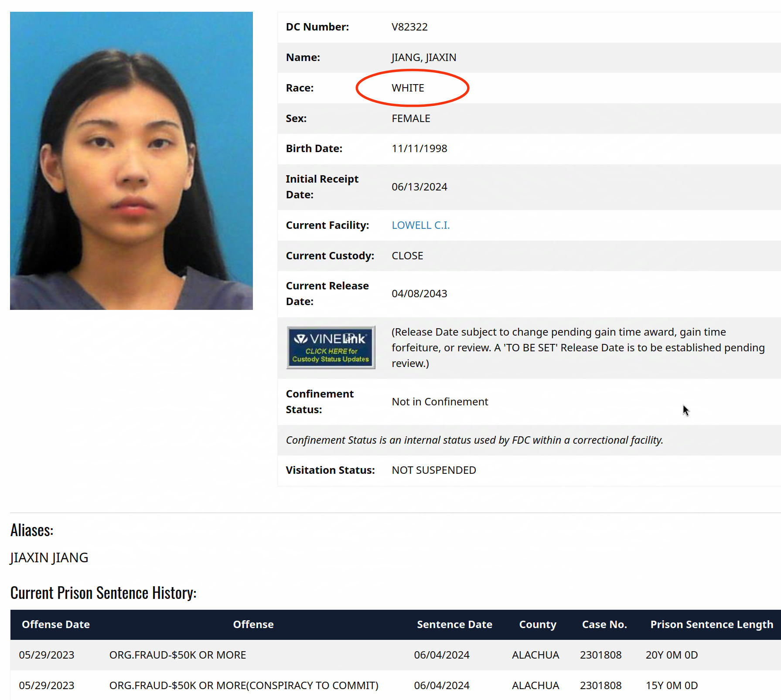The image size is (781, 700).
Task: Click the Sentence Date column header
Action: coord(454,625)
